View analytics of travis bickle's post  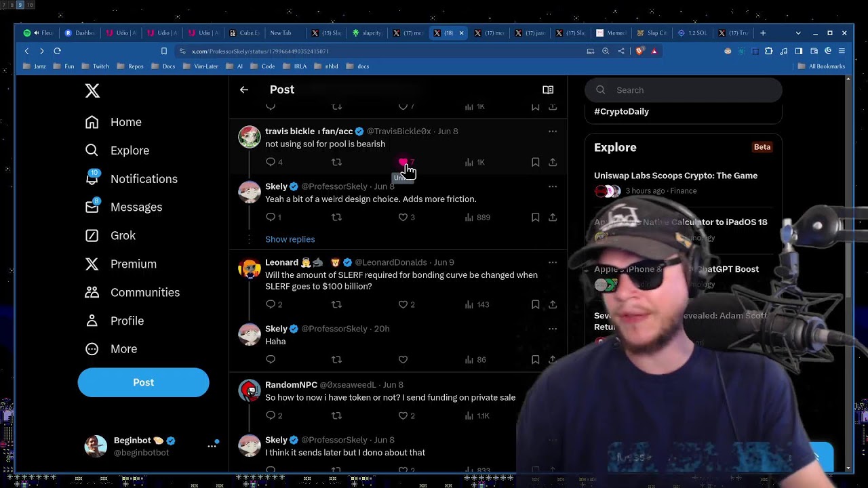pyautogui.click(x=475, y=162)
